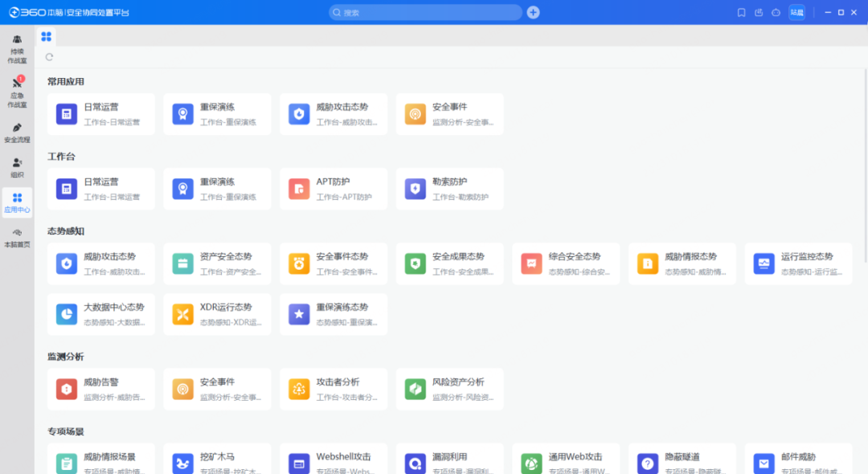Open the 资产安全态势 app
The width and height of the screenshot is (868, 474).
pos(217,263)
